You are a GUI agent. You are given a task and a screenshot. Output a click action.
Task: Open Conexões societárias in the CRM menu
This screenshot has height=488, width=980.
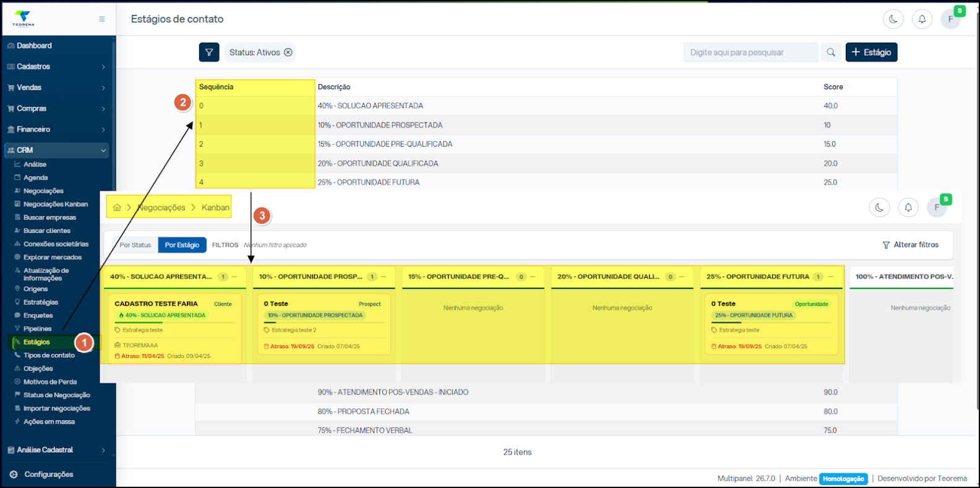(56, 244)
